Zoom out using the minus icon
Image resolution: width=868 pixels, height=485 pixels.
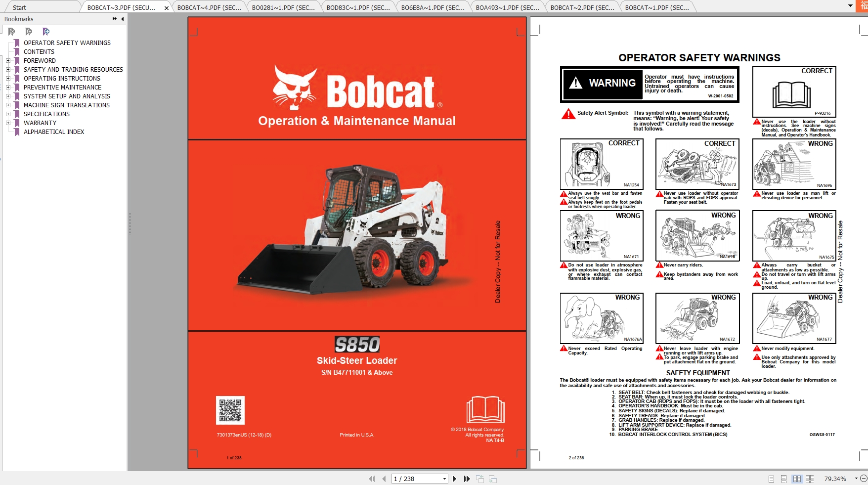(x=863, y=478)
